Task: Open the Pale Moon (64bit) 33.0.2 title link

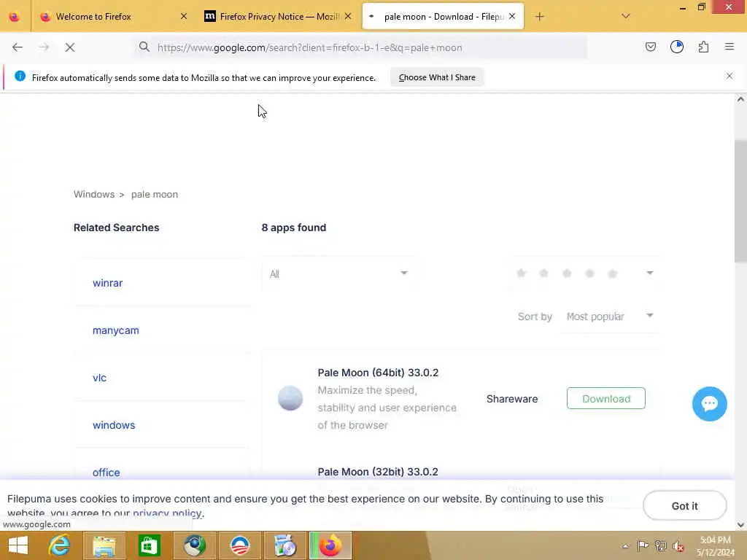Action: [x=378, y=373]
